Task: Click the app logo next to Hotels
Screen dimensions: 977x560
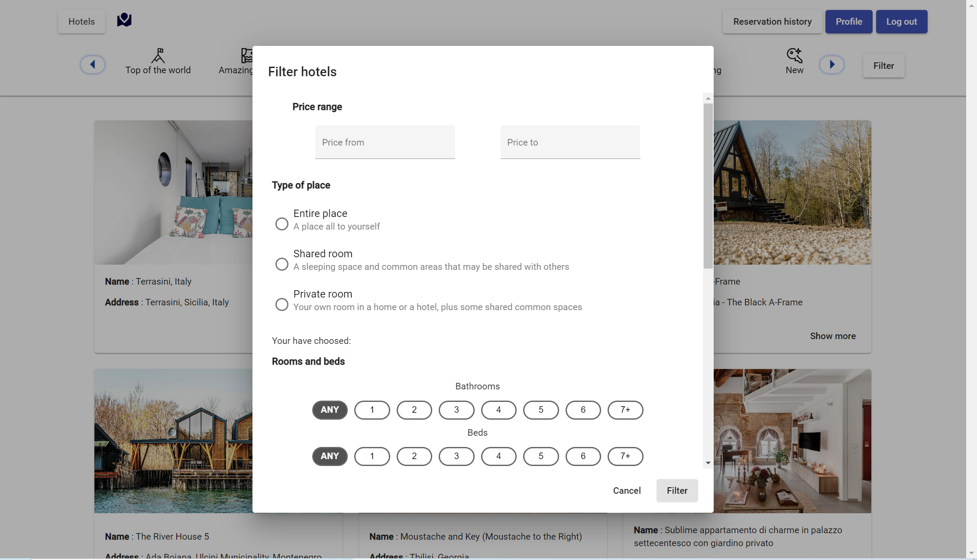Action: [124, 20]
